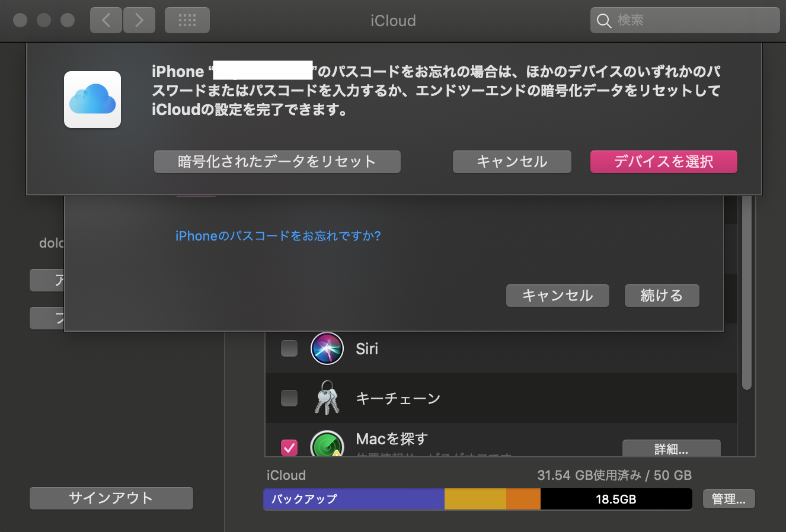
Task: Open the iPhoneのパスコードをお忘れですか? link
Action: 278,236
